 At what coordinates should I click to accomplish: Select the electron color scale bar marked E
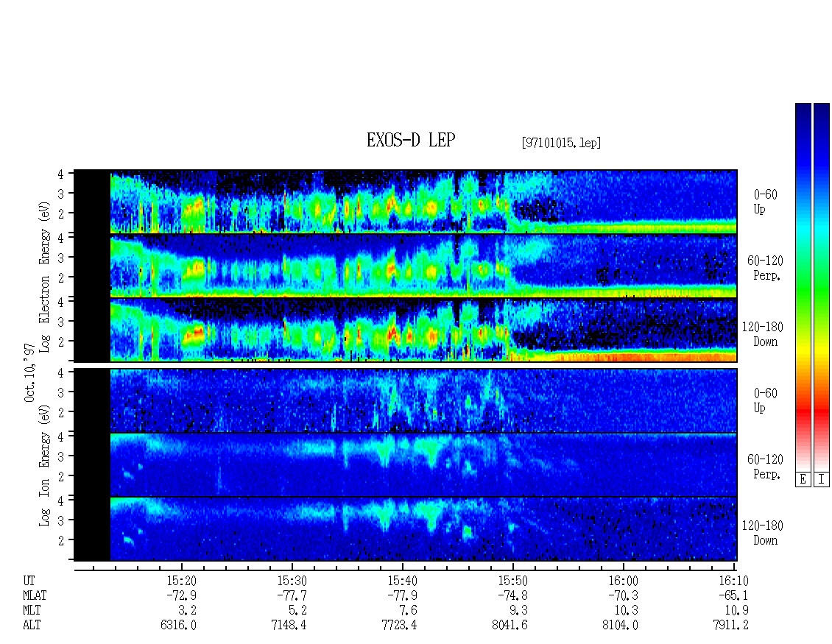coord(803,288)
